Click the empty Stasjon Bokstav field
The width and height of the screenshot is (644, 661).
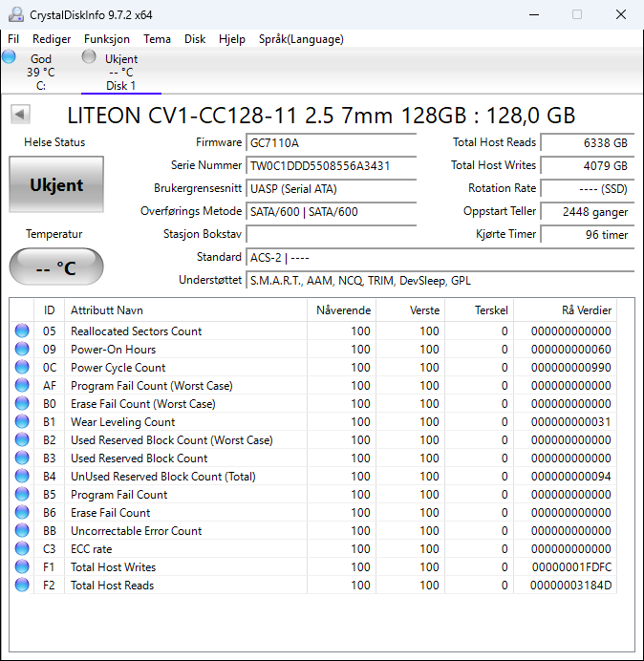point(332,234)
